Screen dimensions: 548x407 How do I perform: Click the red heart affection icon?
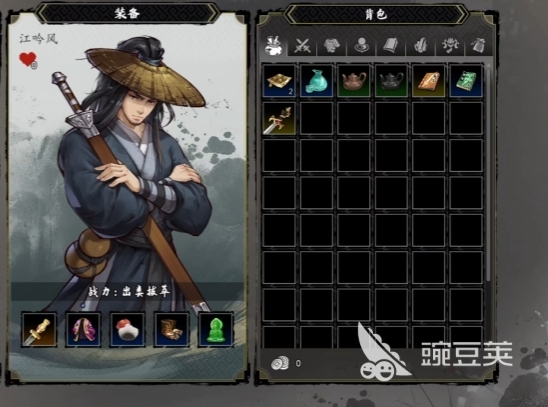point(28,60)
